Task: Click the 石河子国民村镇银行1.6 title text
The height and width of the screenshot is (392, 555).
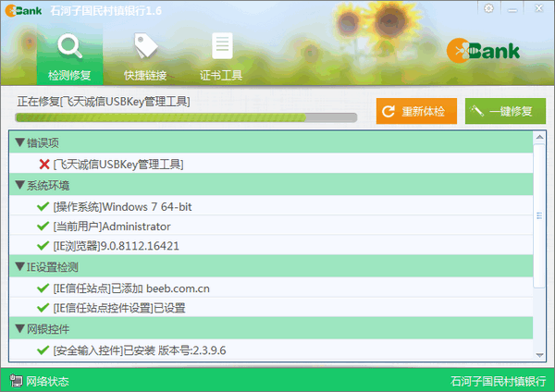Action: [x=105, y=10]
